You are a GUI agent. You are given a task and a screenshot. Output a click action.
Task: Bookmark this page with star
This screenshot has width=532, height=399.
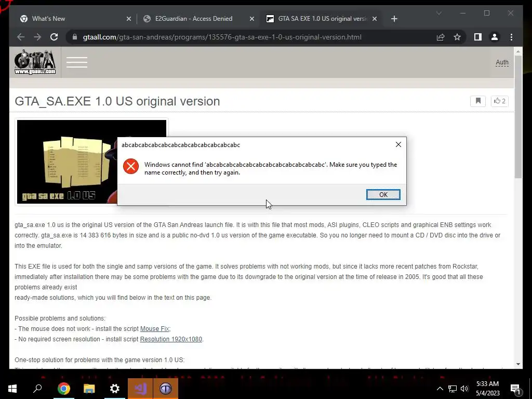pyautogui.click(x=457, y=37)
